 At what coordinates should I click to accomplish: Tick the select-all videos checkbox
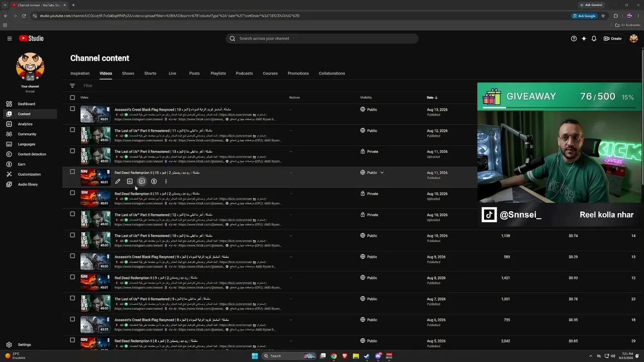[72, 98]
